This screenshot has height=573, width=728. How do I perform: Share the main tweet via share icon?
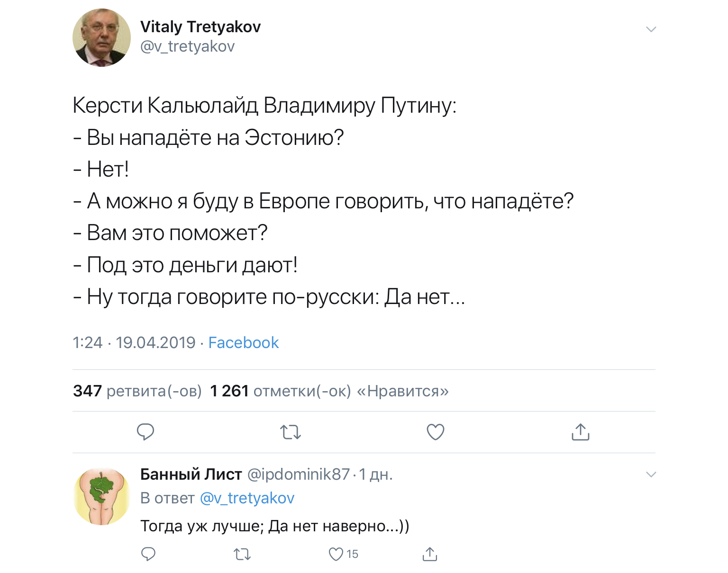[x=580, y=432]
